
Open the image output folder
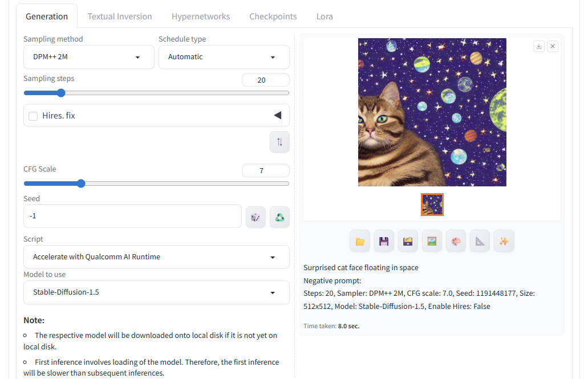click(x=360, y=242)
